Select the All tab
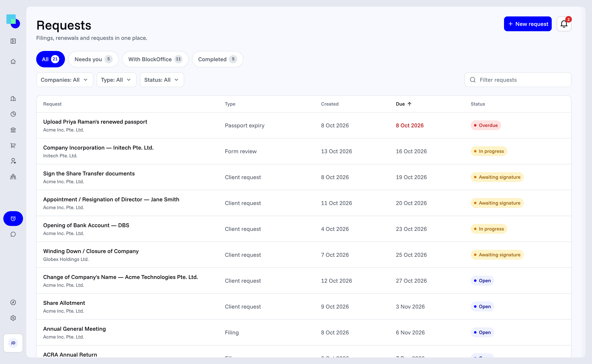The image size is (592, 364). tap(51, 59)
